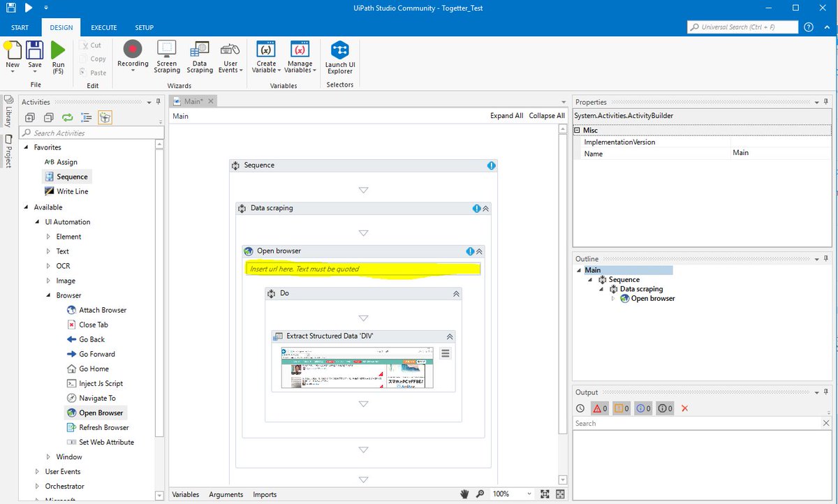Open the Project side tab
The width and height of the screenshot is (838, 504).
(8, 151)
